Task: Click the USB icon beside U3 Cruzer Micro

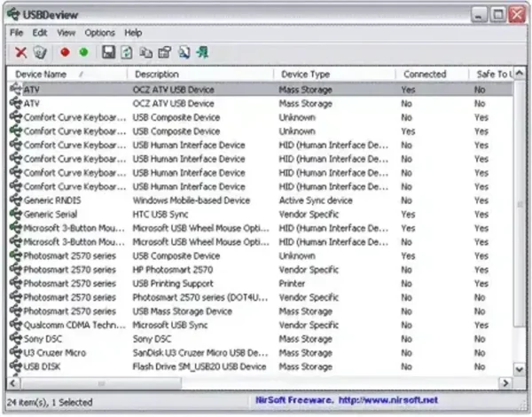Action: click(x=16, y=353)
